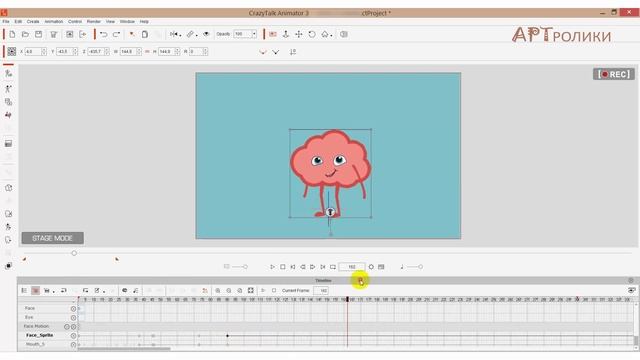Select the Move pan tool
This screenshot has width=640, height=360.
299,35
